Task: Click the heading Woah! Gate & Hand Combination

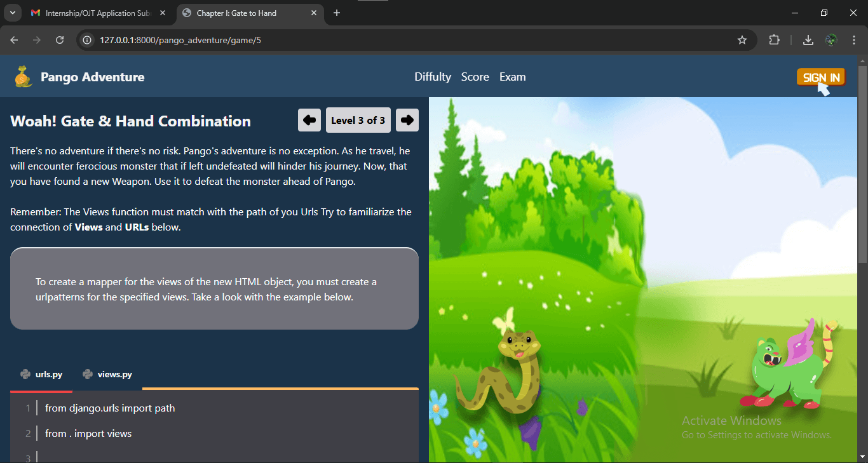Action: click(x=130, y=121)
